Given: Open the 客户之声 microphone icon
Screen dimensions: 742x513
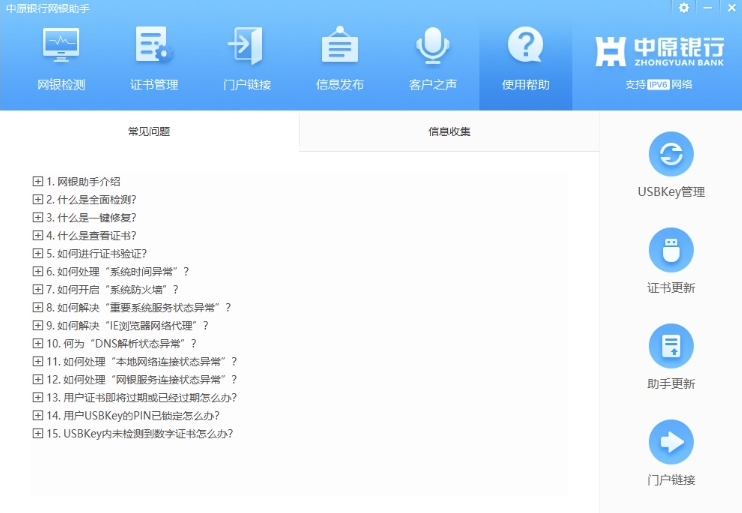Looking at the screenshot, I should (433, 45).
